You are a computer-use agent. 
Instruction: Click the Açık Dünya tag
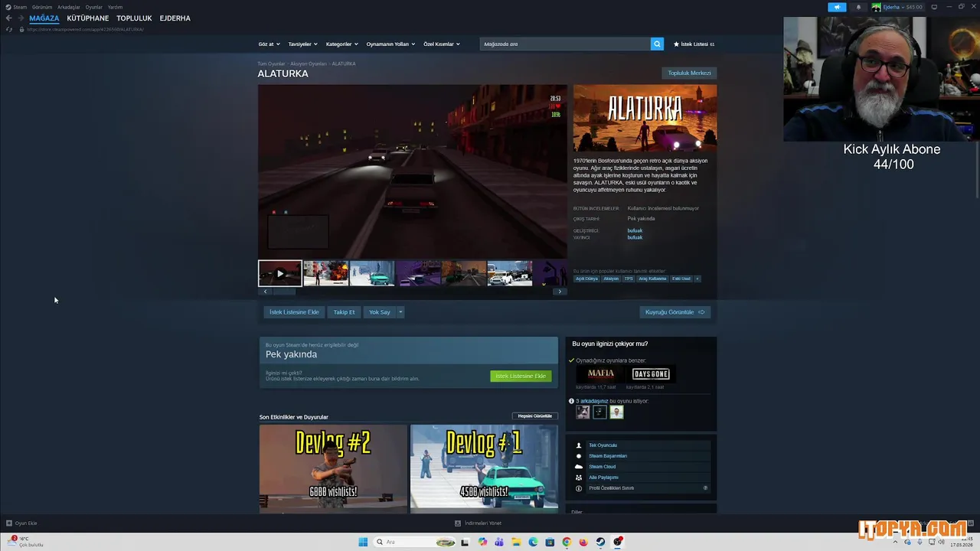tap(586, 279)
